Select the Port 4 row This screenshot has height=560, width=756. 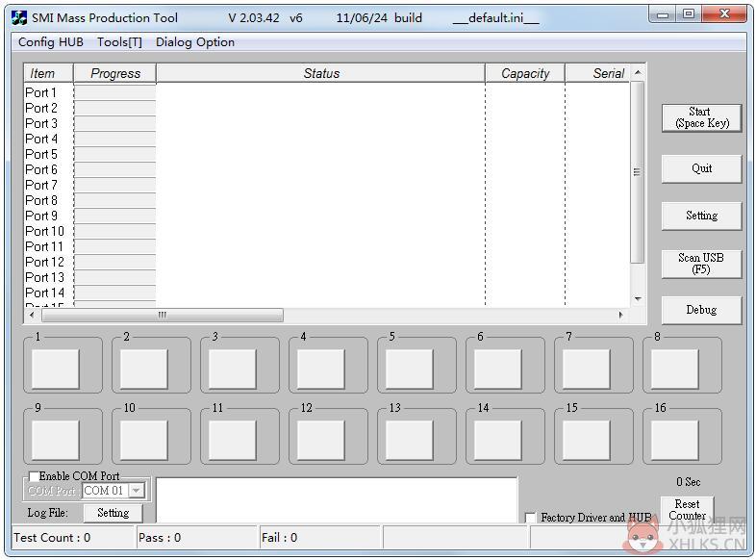pos(326,139)
